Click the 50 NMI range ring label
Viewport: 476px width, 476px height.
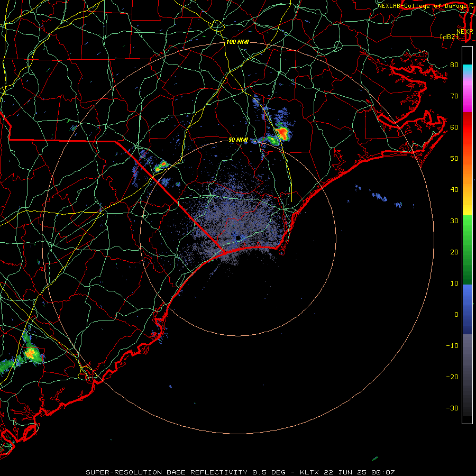(x=239, y=140)
